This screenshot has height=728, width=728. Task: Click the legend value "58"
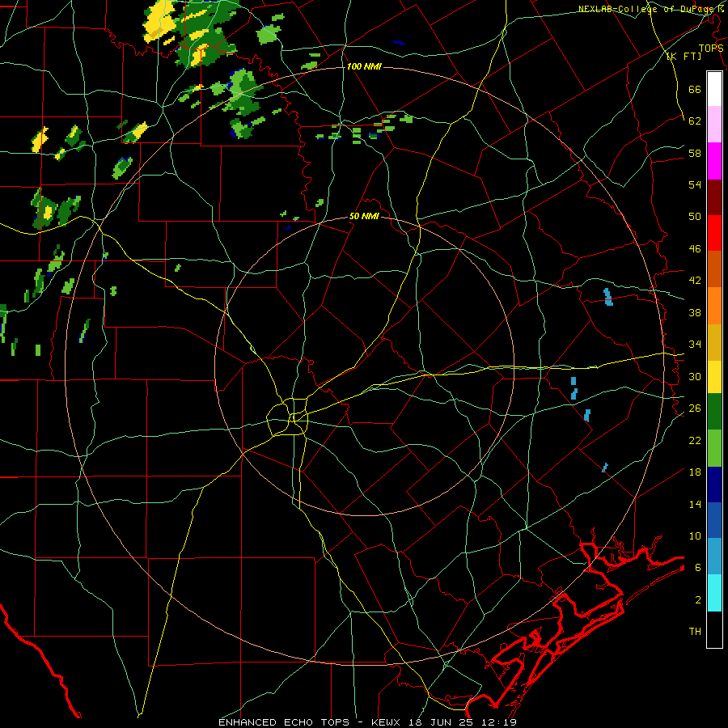click(695, 153)
